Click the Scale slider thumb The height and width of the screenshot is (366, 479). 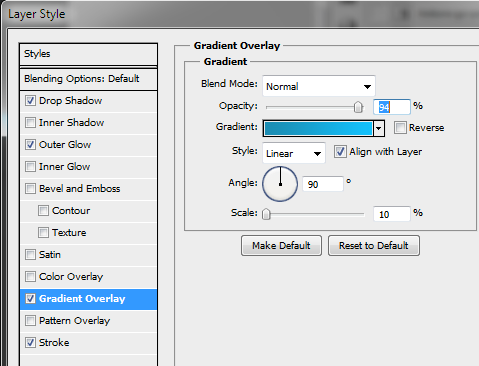coord(266,214)
